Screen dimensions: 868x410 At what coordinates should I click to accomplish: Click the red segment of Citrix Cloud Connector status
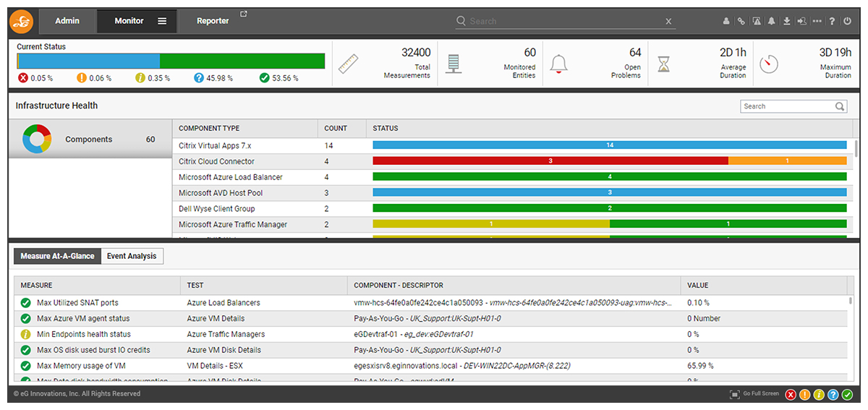tap(550, 161)
